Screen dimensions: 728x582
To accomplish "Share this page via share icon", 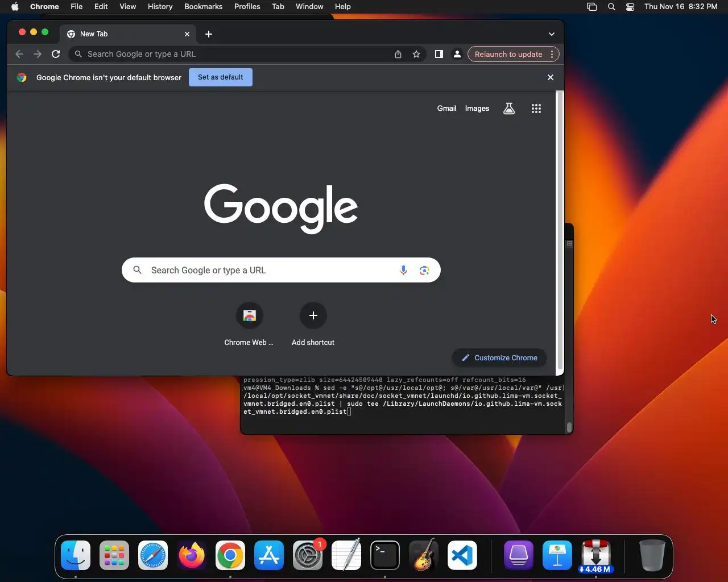I will (398, 54).
